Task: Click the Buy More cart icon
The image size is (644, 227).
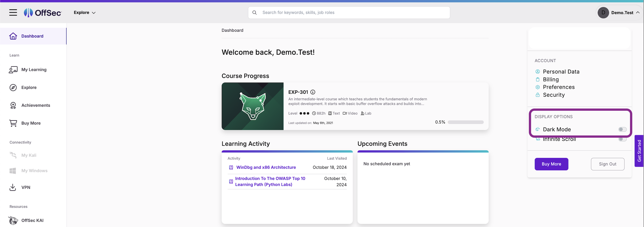Action: click(13, 123)
